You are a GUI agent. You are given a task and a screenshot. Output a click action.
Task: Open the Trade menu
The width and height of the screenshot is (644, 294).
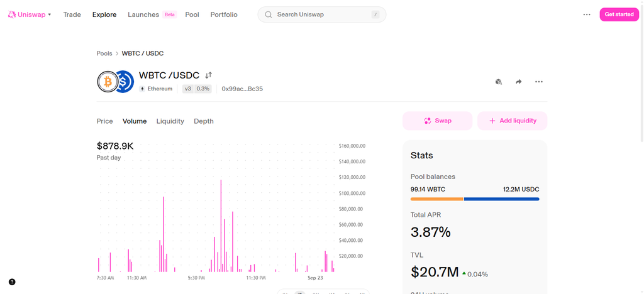tap(72, 14)
